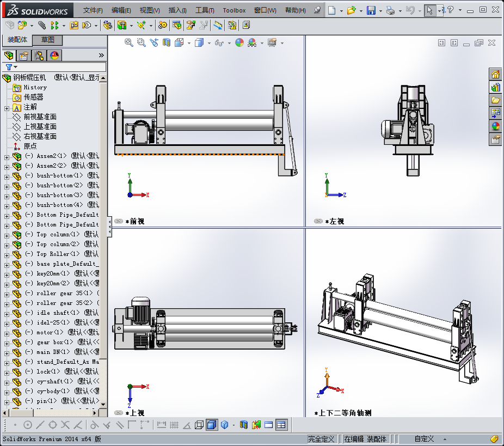The image size is (504, 446).
Task: Select the 原点 origin item
Action: (x=30, y=146)
